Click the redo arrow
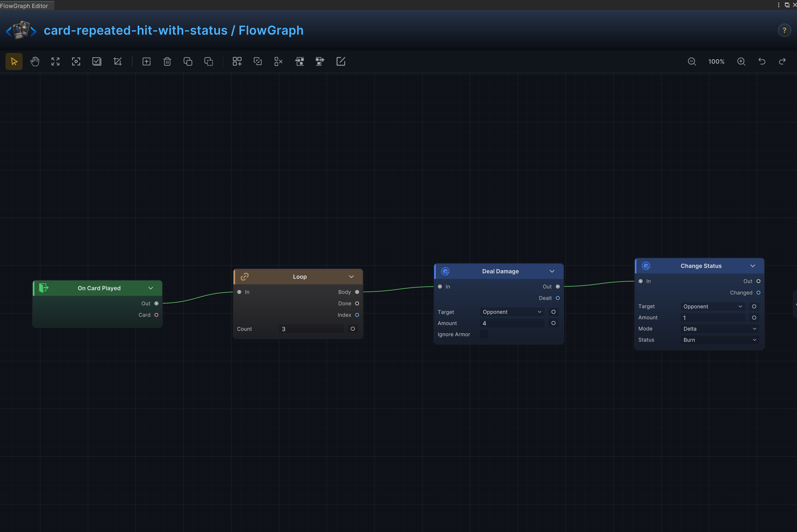 (782, 61)
